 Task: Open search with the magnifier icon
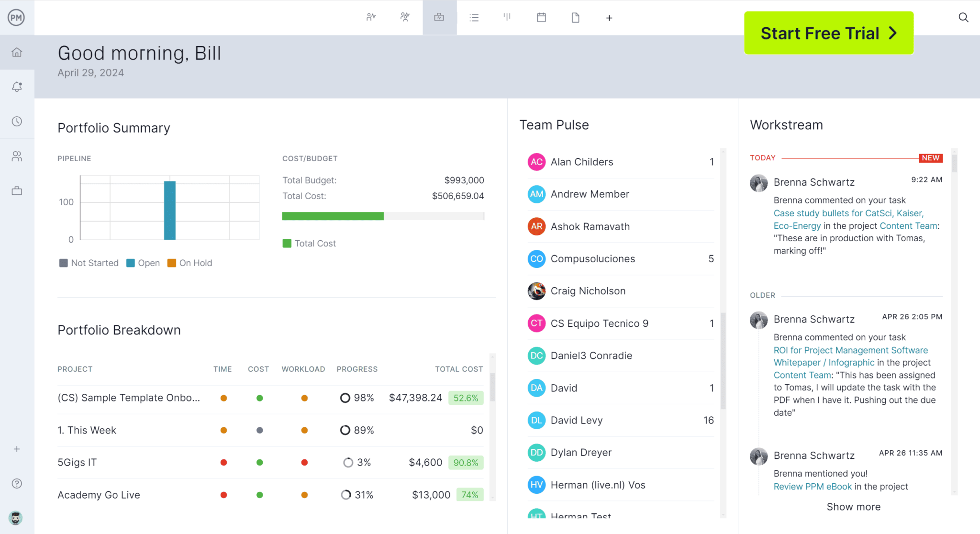pos(963,17)
